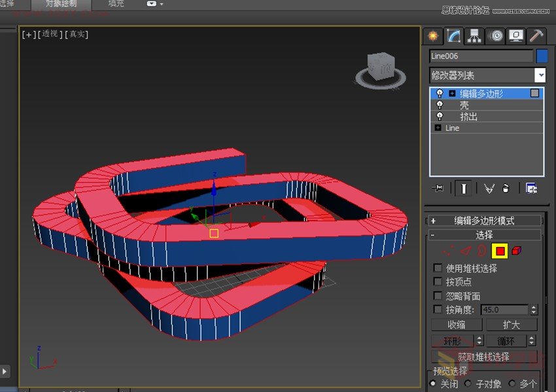Click the 扩大 selection button
The height and width of the screenshot is (392, 556).
click(512, 324)
